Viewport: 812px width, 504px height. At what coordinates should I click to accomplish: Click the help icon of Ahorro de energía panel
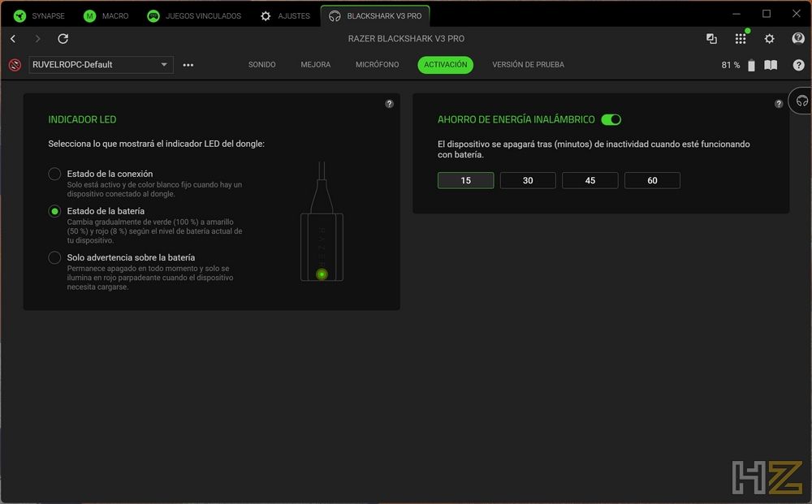(x=779, y=104)
